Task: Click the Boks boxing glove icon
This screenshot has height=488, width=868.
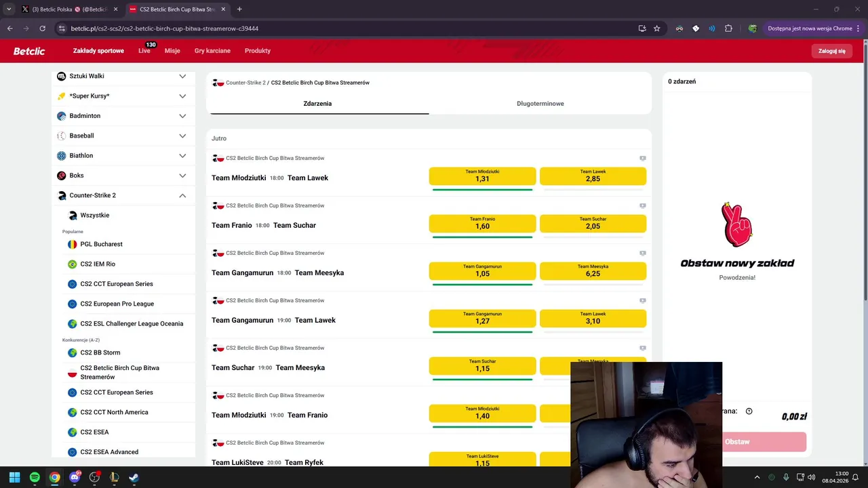Action: coord(62,176)
